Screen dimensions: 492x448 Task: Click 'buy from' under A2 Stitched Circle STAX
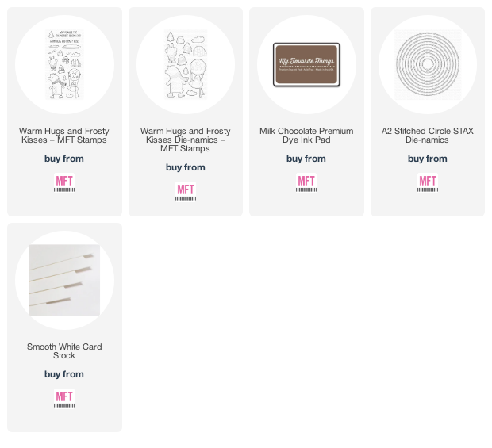click(x=428, y=159)
